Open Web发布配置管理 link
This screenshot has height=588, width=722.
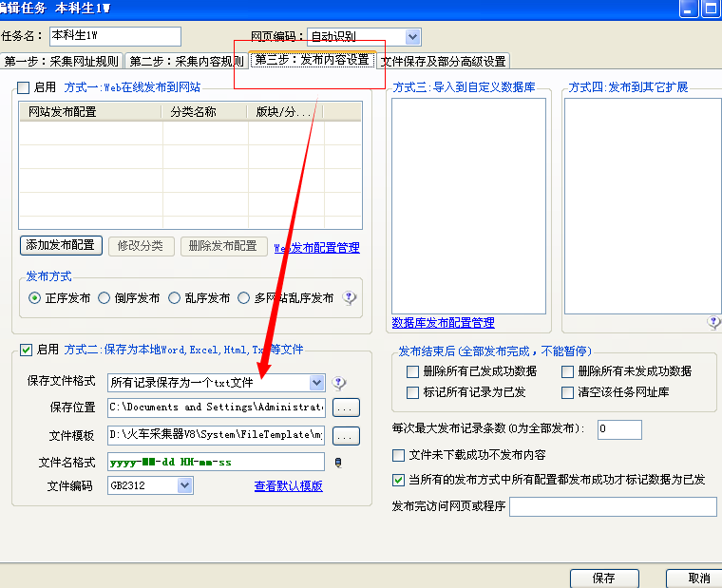pos(316,248)
